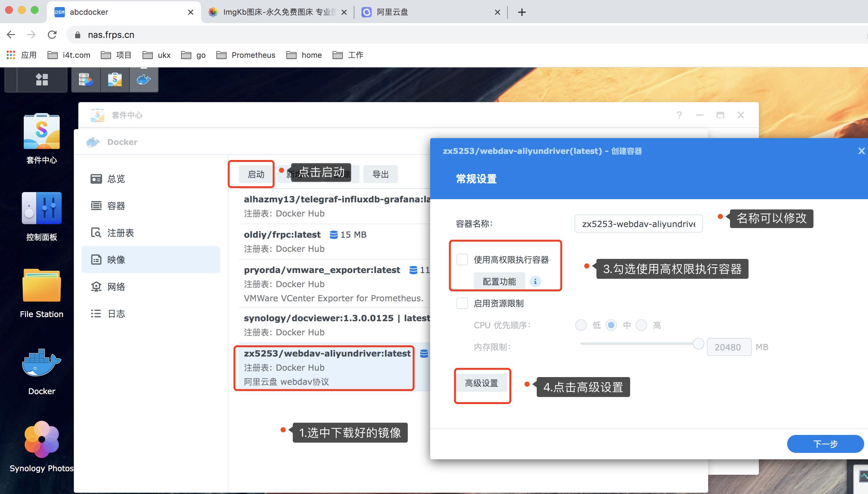
Task: Open Storage Manager icon in DSM taskbar
Action: [x=86, y=80]
